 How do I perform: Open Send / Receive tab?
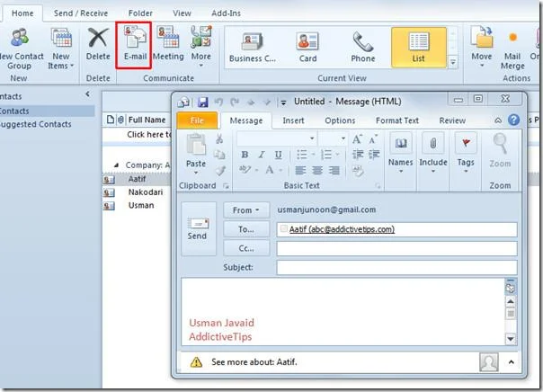(x=81, y=13)
